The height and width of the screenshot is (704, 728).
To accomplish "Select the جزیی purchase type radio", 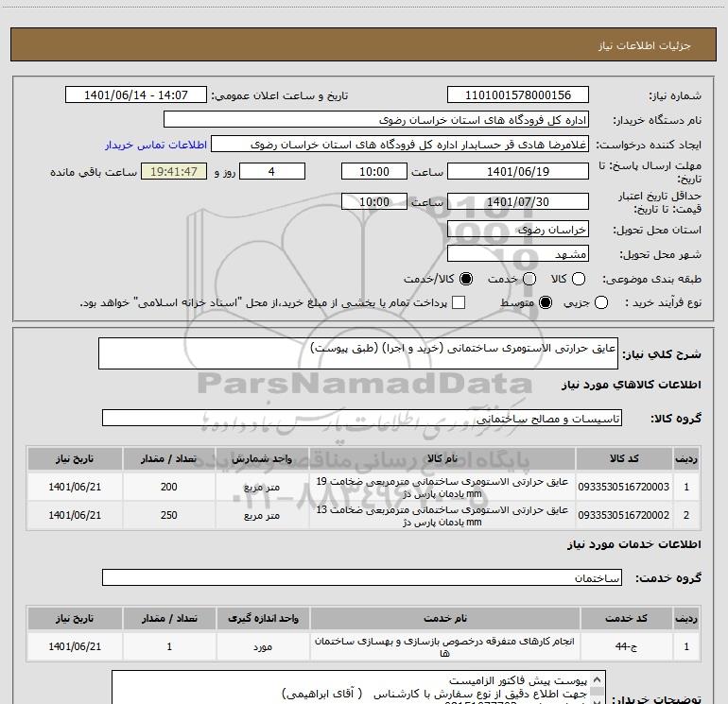I will (601, 302).
